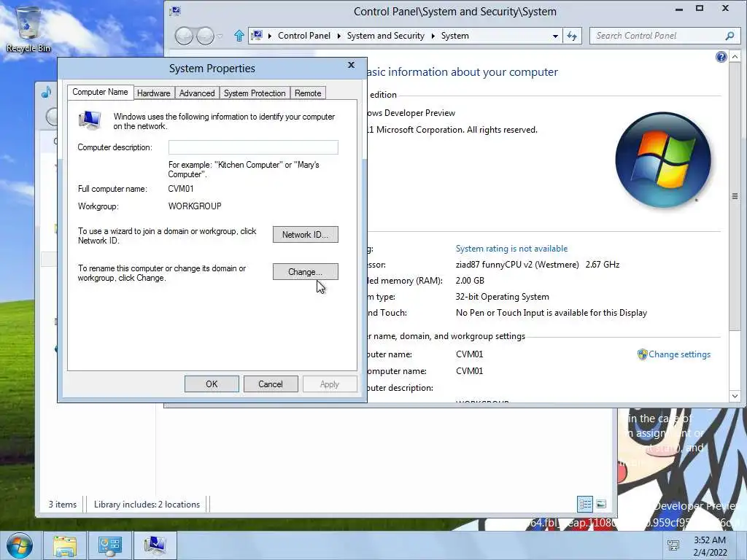Viewport: 747px width, 560px height.
Task: Switch to the Hardware tab
Action: [x=153, y=93]
